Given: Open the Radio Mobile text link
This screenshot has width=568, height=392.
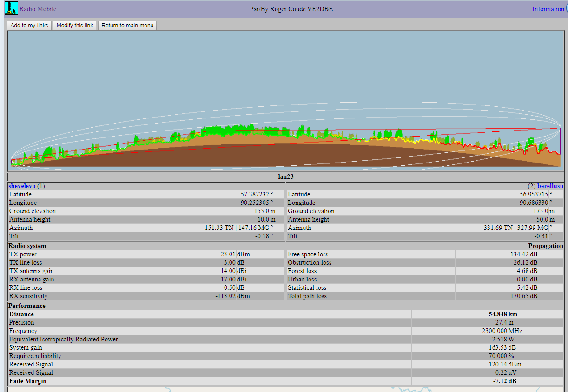Looking at the screenshot, I should coord(38,9).
